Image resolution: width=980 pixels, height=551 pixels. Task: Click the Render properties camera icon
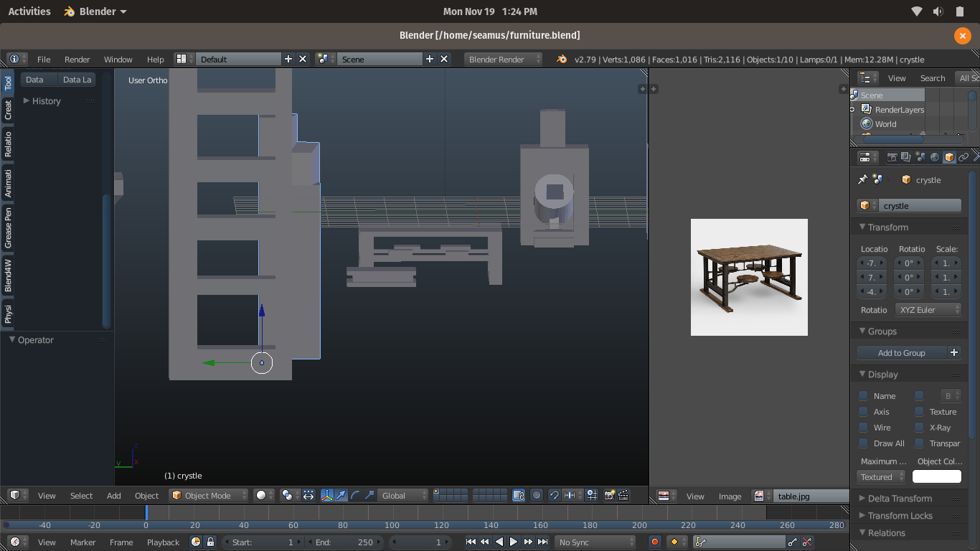click(892, 157)
